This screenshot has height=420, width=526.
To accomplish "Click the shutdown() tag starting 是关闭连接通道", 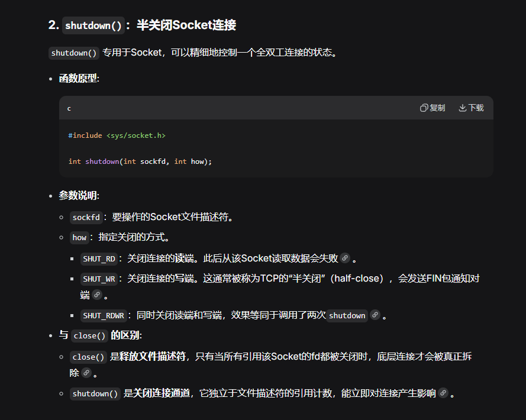I will point(95,393).
